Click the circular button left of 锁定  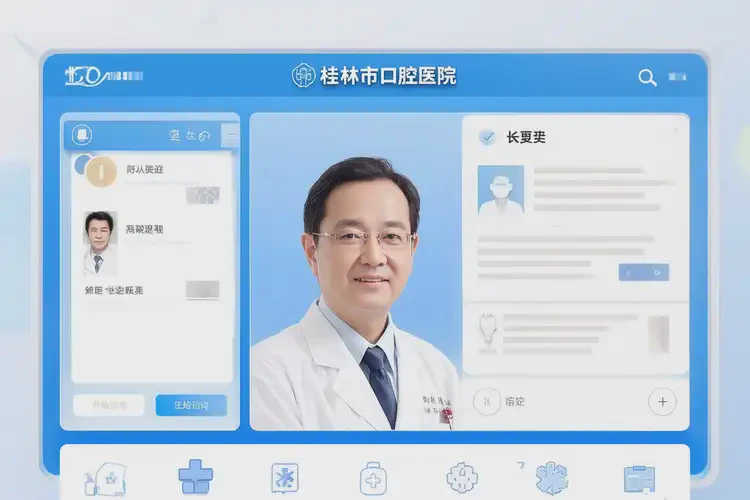pyautogui.click(x=486, y=402)
